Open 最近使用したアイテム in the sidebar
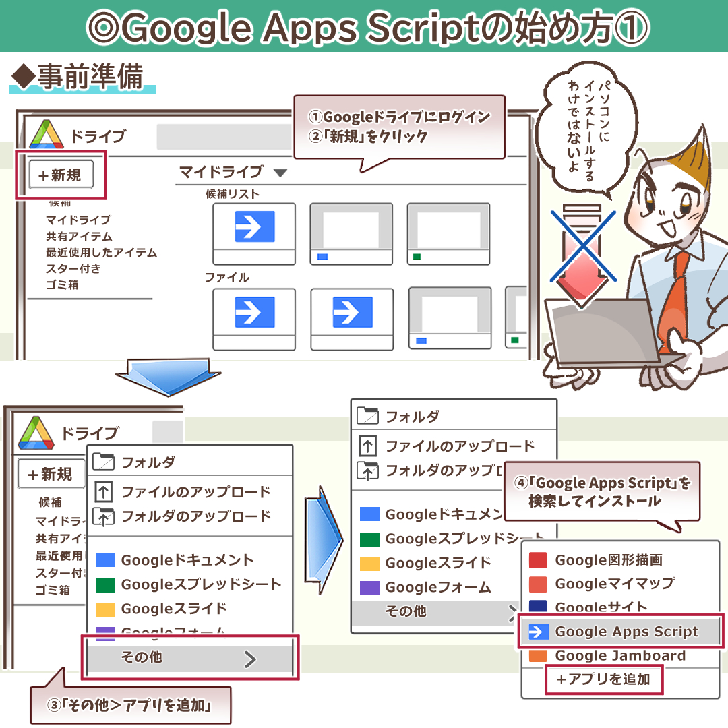Image resolution: width=728 pixels, height=728 pixels. click(101, 253)
